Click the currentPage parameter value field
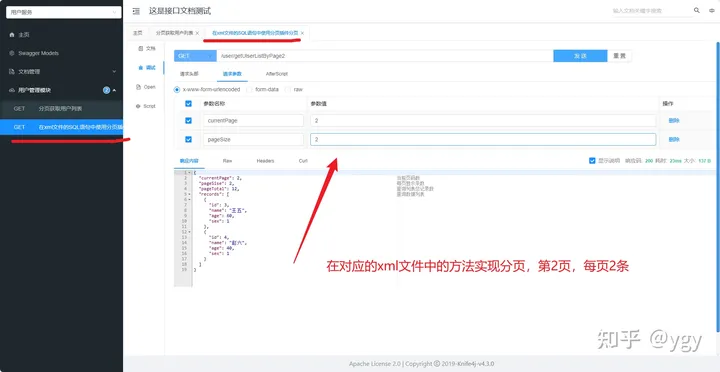720x372 pixels. (483, 121)
